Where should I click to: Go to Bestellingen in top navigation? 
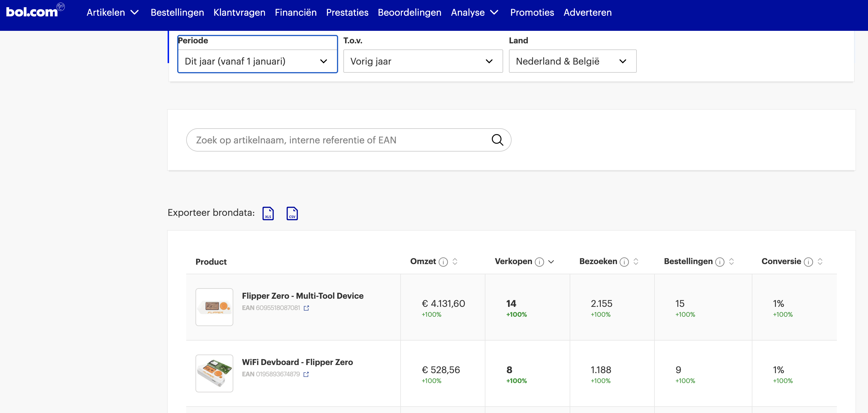click(177, 13)
